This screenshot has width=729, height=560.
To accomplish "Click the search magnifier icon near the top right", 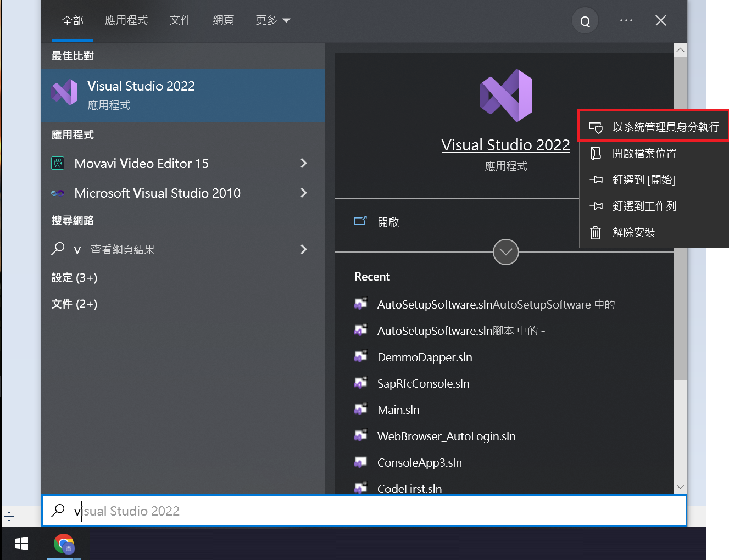I will click(x=585, y=20).
